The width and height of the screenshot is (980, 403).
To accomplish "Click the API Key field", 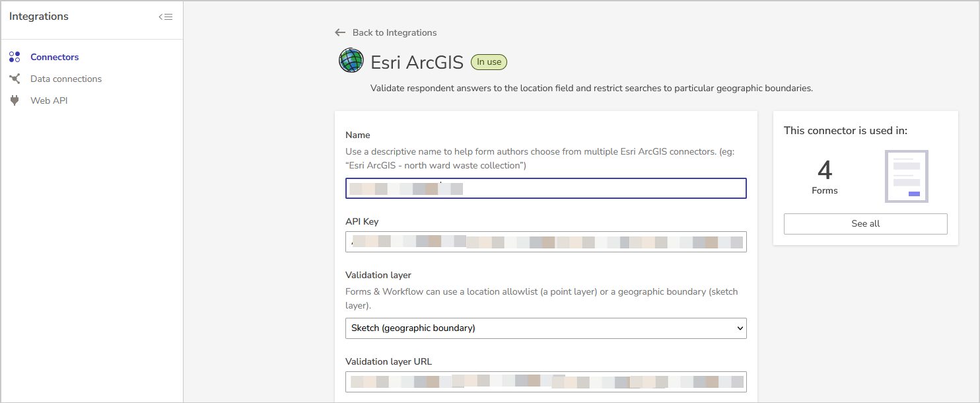I will 545,242.
